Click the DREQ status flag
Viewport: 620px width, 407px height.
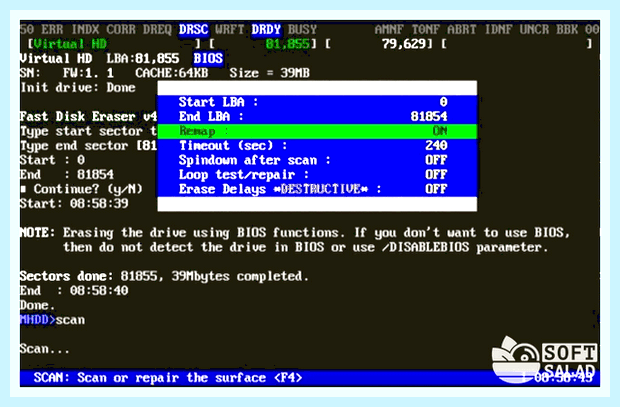[x=157, y=29]
